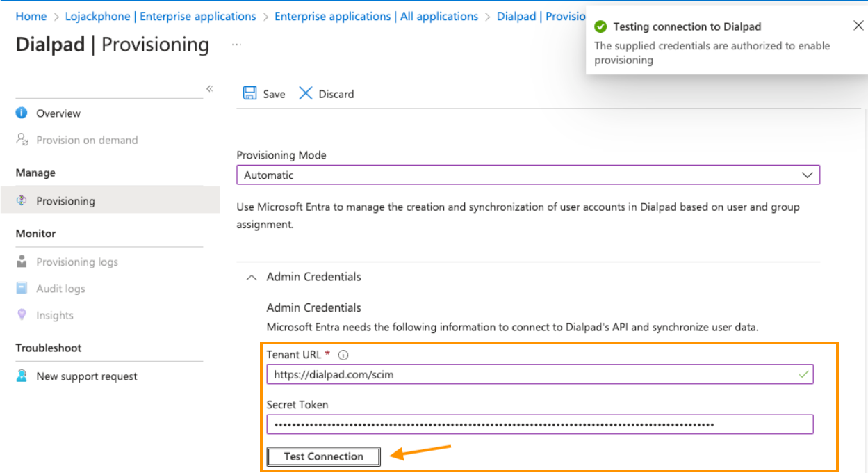Click the Manage section heading
868x473 pixels.
point(35,173)
